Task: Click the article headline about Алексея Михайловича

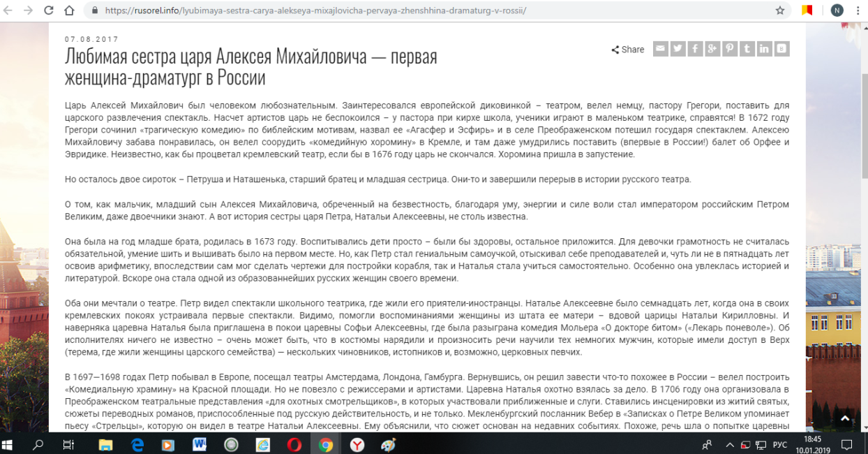Action: (x=251, y=67)
